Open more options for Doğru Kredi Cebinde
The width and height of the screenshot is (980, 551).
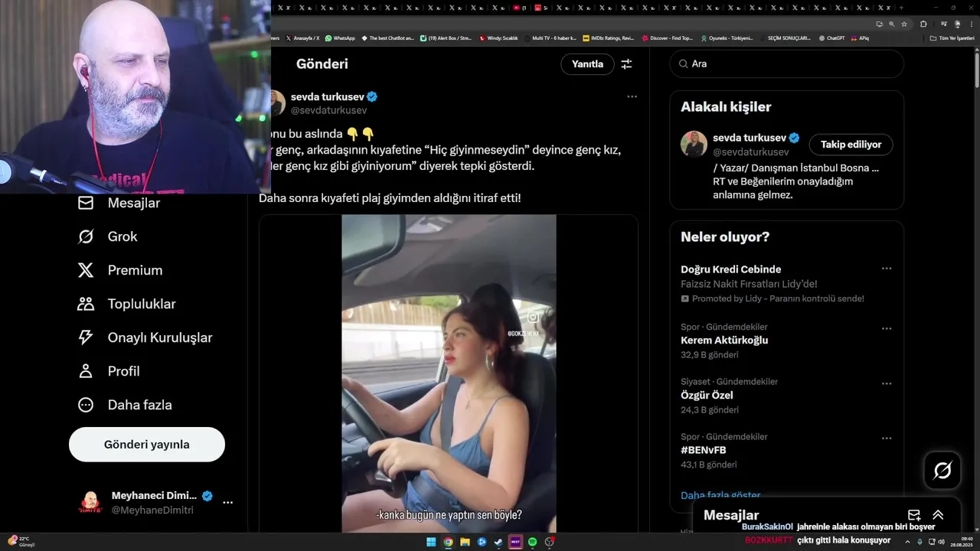[887, 269]
